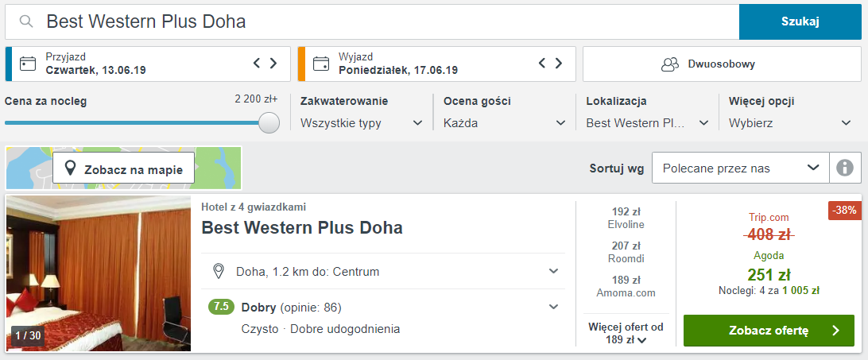Click in the hotel search input field
The height and width of the screenshot is (360, 868).
[x=372, y=21]
